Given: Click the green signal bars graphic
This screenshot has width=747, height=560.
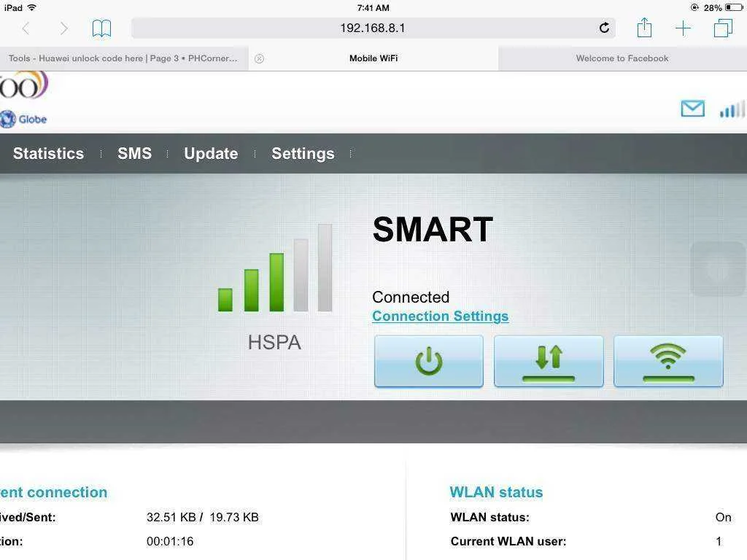Looking at the screenshot, I should 275,268.
